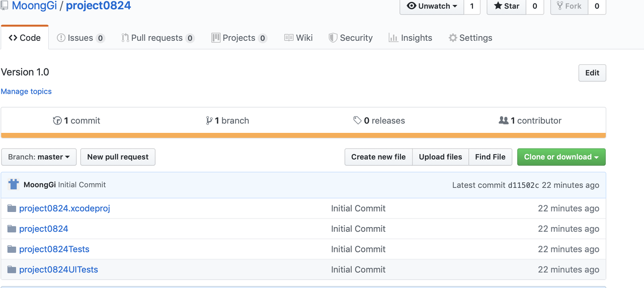Edit the repository description
The image size is (644, 288).
click(592, 73)
